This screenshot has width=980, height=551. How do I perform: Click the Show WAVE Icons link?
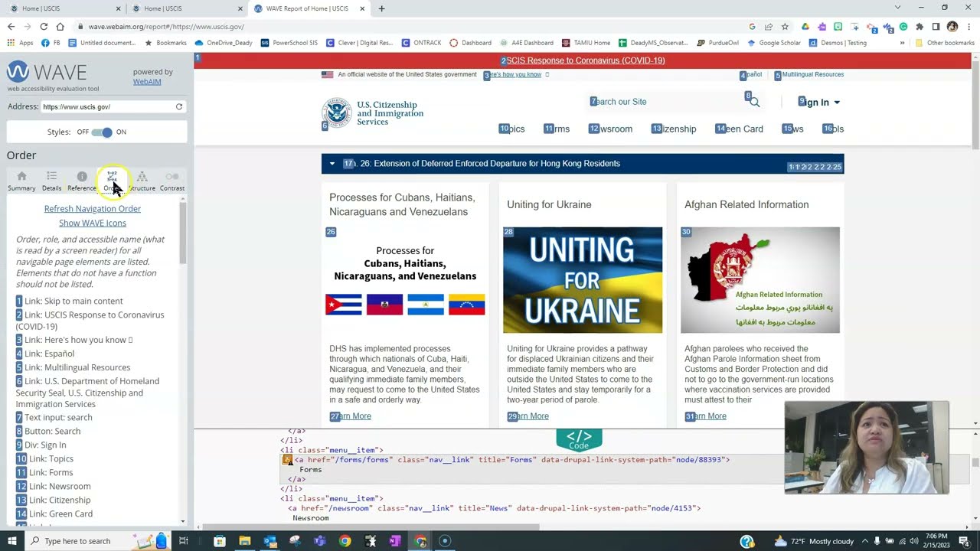tap(93, 223)
